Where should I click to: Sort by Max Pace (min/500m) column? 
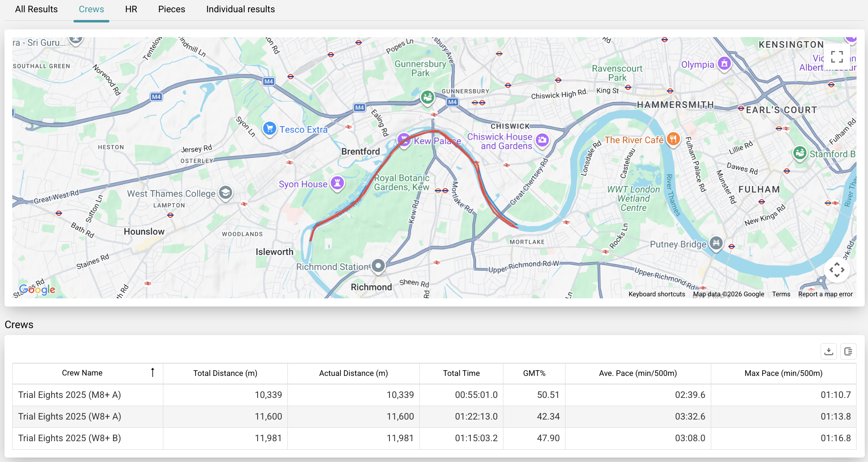coord(783,373)
